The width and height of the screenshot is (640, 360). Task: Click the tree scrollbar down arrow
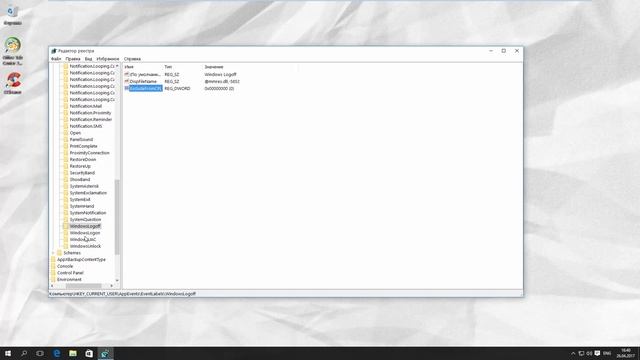(117, 280)
